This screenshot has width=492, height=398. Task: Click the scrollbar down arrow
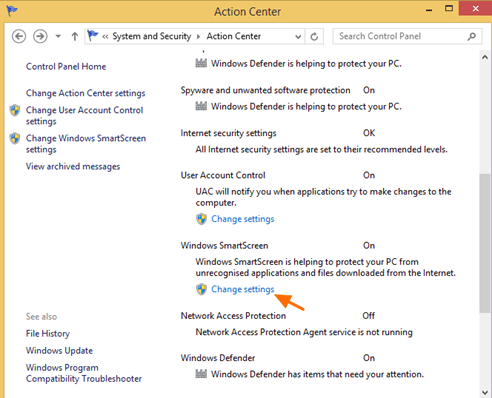485,392
